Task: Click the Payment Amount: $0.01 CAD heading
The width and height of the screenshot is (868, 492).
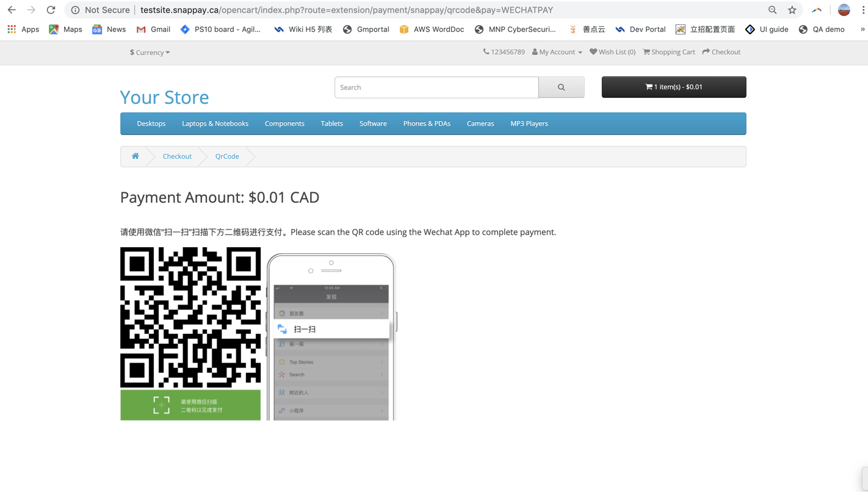Action: click(220, 197)
